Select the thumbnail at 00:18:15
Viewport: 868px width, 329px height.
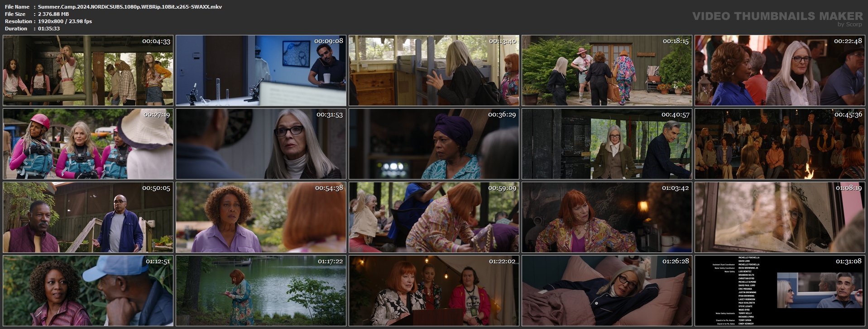click(607, 70)
